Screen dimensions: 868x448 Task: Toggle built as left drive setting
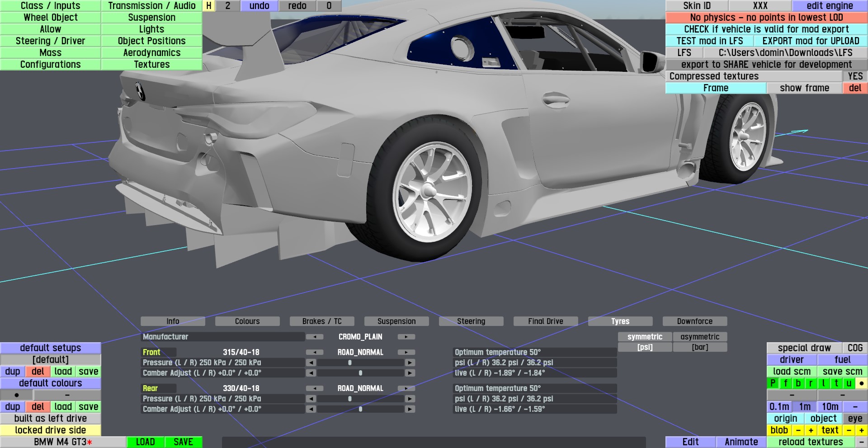(x=51, y=419)
